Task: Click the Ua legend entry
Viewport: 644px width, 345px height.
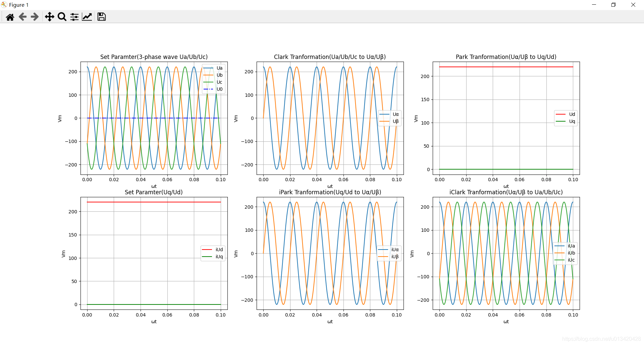Action: tap(213, 68)
